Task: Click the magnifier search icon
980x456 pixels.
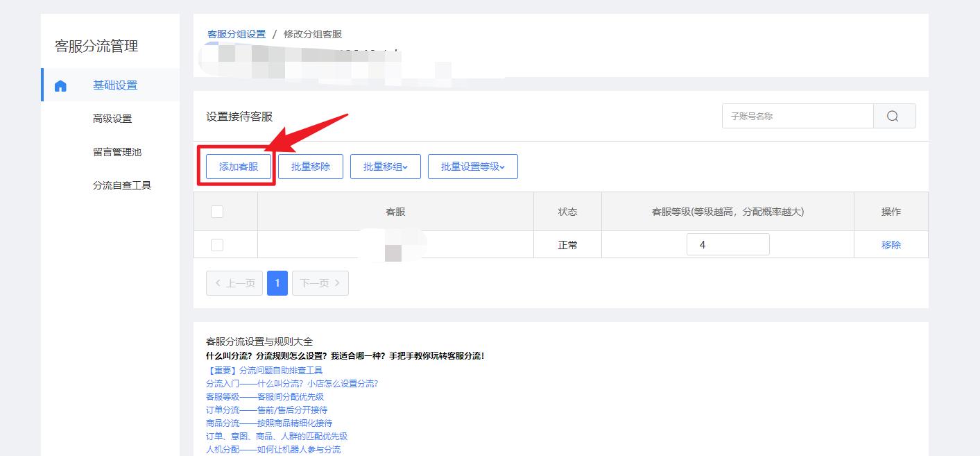Action: (894, 115)
